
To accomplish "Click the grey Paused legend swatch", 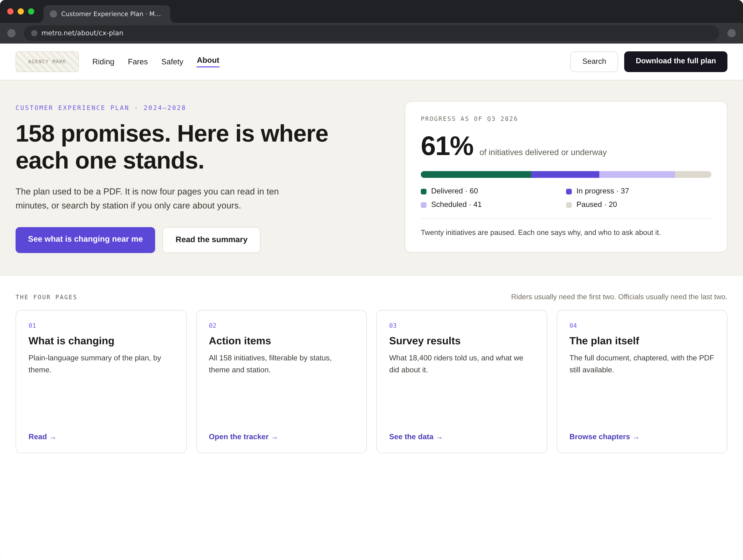I will point(569,205).
